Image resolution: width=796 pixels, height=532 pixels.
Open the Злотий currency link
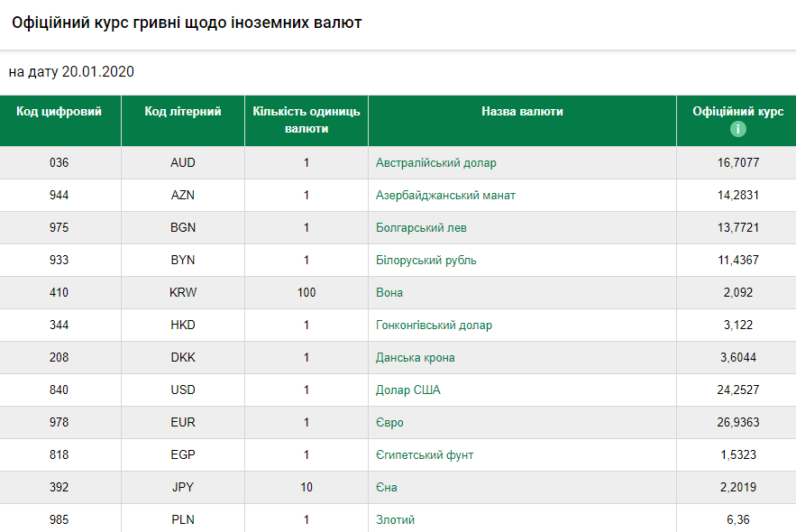pyautogui.click(x=395, y=520)
